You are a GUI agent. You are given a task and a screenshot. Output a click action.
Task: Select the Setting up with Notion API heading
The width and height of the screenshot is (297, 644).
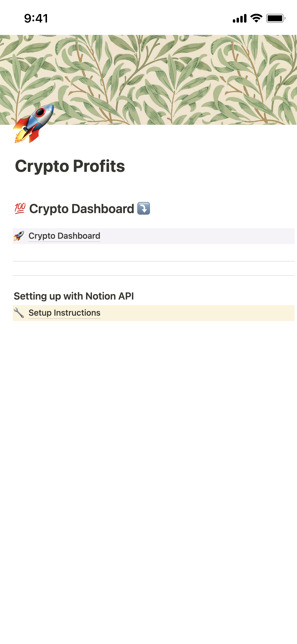(x=74, y=296)
